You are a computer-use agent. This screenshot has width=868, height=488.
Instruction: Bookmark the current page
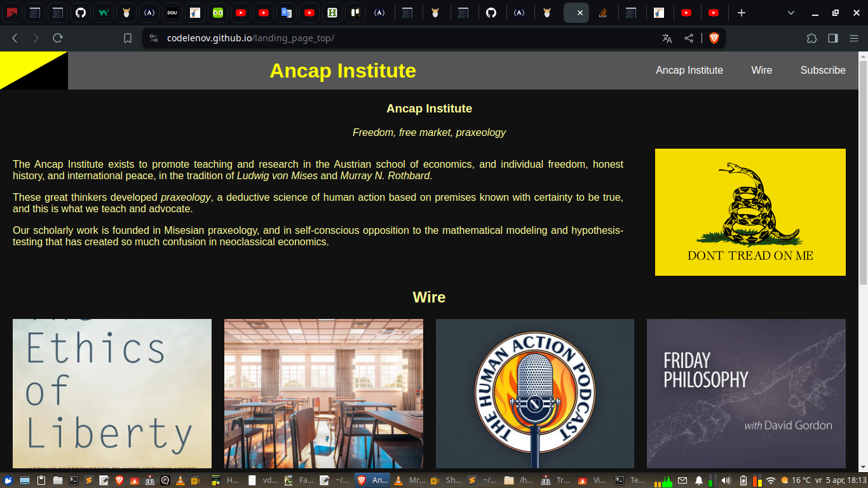pos(128,38)
